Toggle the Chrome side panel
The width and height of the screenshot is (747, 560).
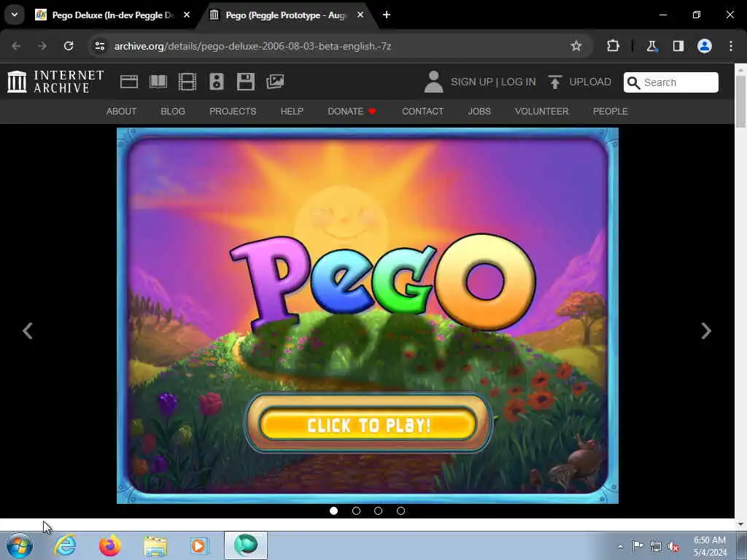(x=678, y=46)
